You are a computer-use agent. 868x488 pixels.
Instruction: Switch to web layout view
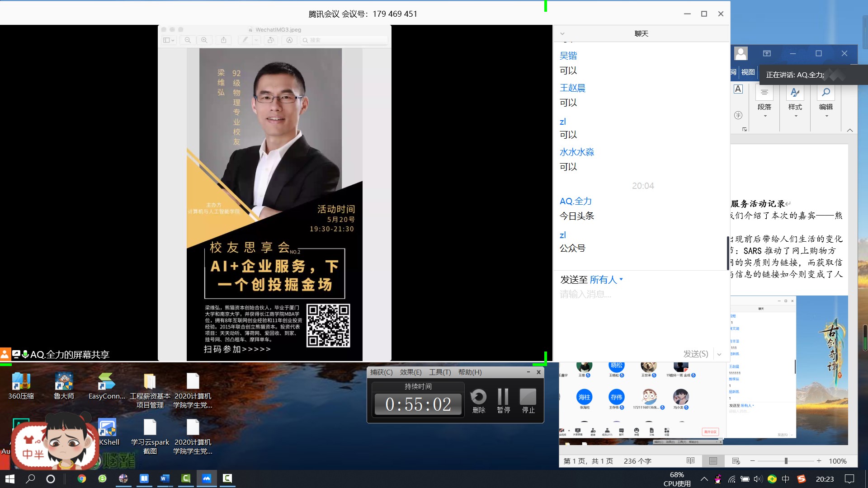tap(736, 461)
